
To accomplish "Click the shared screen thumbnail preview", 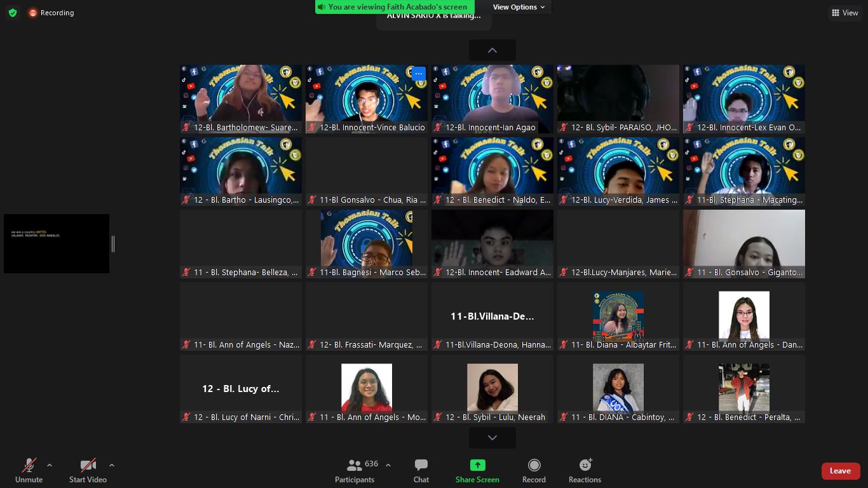I will click(x=57, y=243).
